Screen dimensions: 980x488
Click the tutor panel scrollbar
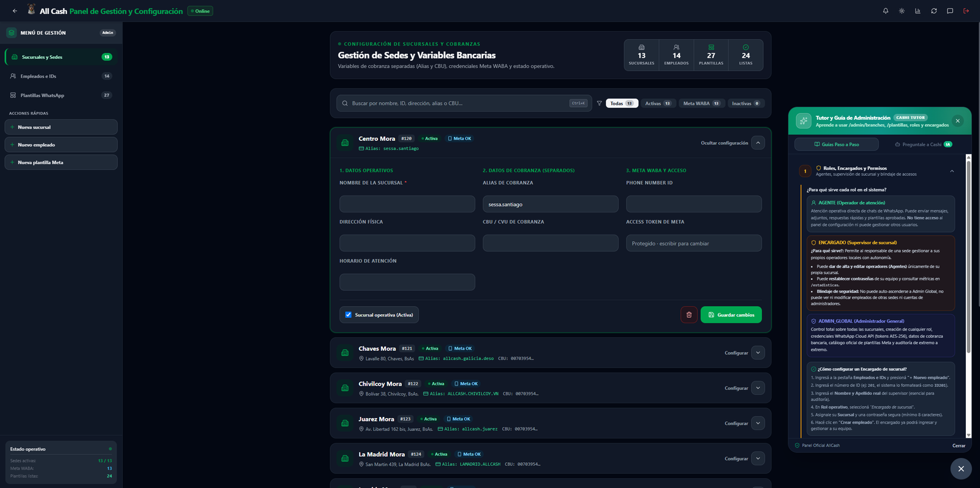(x=968, y=257)
